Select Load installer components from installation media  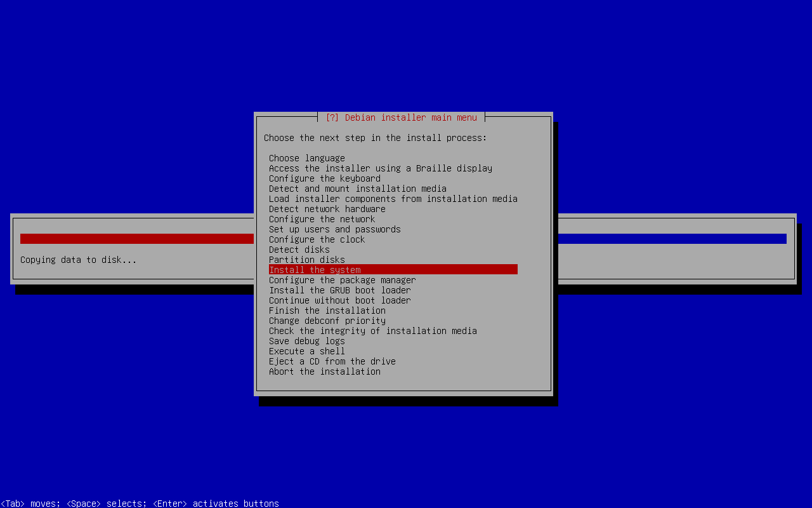(x=393, y=199)
